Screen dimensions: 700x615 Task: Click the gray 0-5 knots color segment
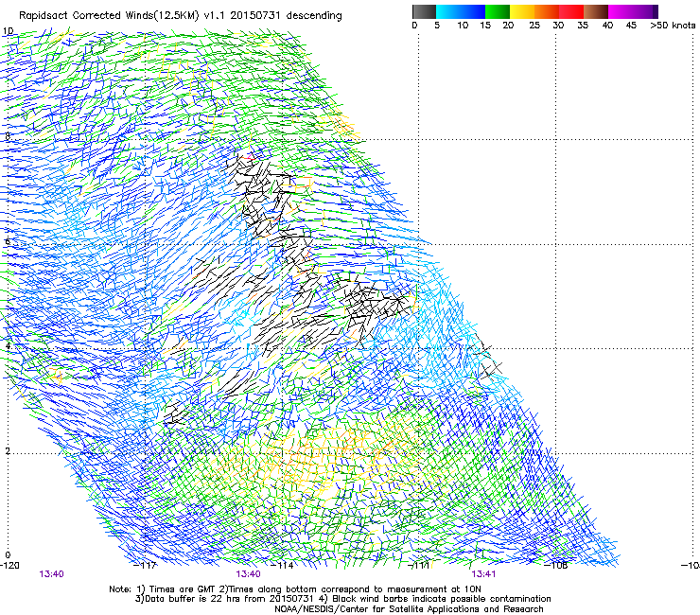[424, 11]
